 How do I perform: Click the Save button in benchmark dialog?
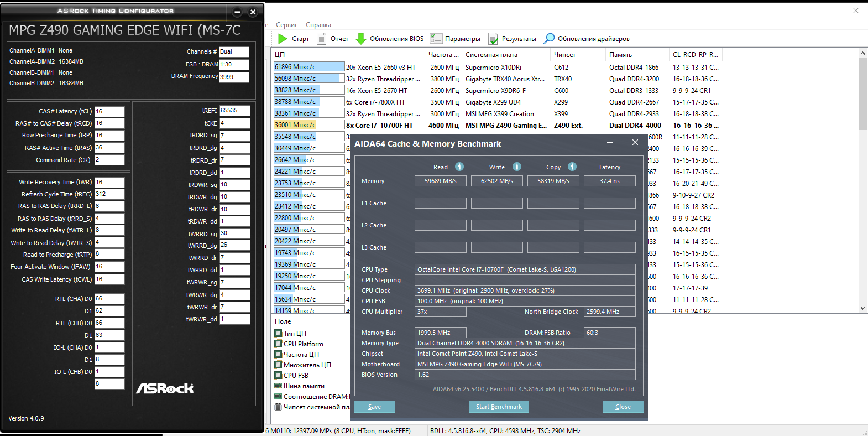coord(374,407)
